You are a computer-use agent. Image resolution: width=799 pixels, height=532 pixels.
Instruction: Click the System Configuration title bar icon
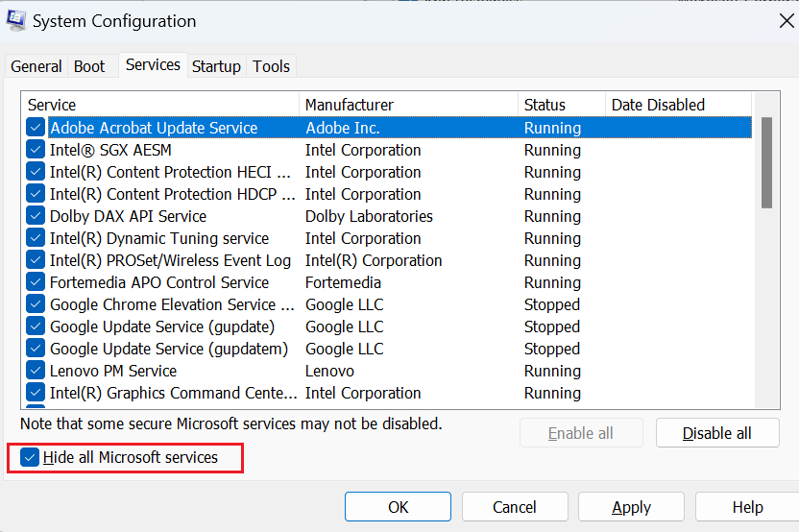15,20
